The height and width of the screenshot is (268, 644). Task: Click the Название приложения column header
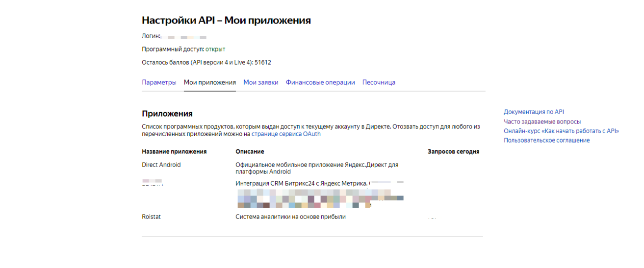(x=174, y=152)
